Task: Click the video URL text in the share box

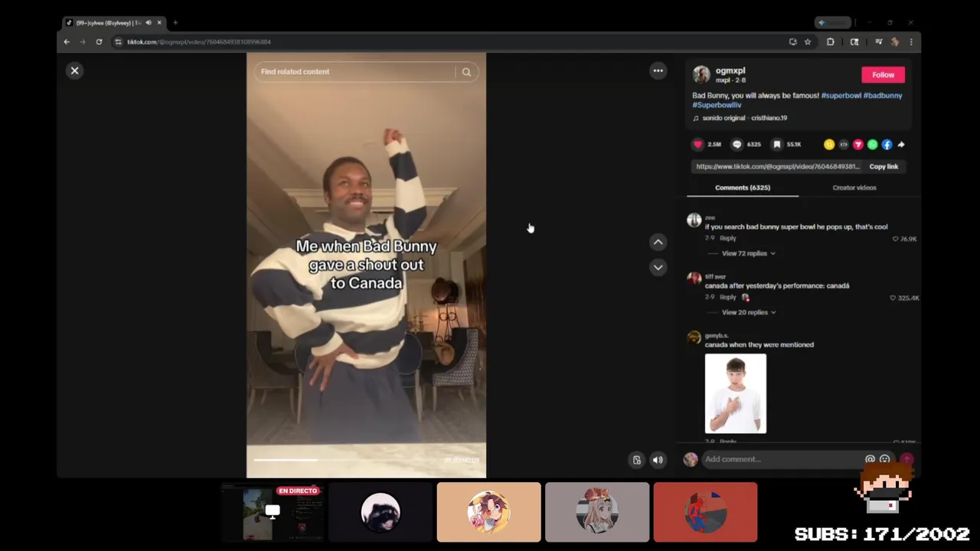Action: pyautogui.click(x=778, y=166)
